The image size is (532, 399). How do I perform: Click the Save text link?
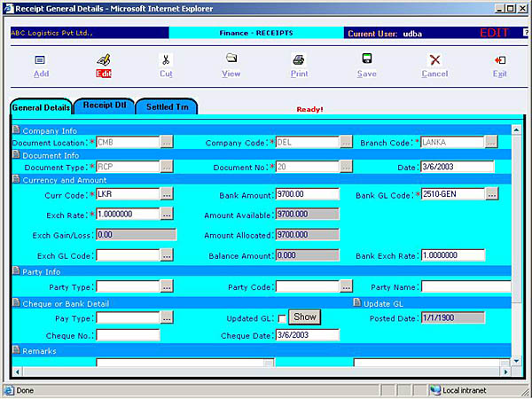[367, 74]
